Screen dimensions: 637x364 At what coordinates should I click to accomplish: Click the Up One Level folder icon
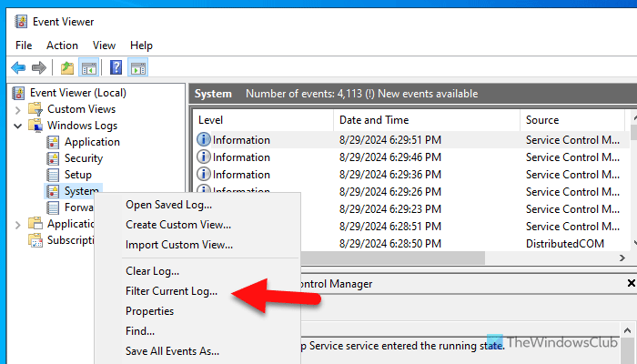pos(67,67)
